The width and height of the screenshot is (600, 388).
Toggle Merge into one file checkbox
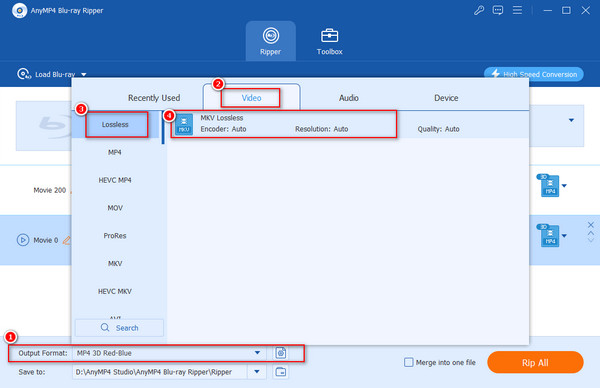tap(409, 362)
